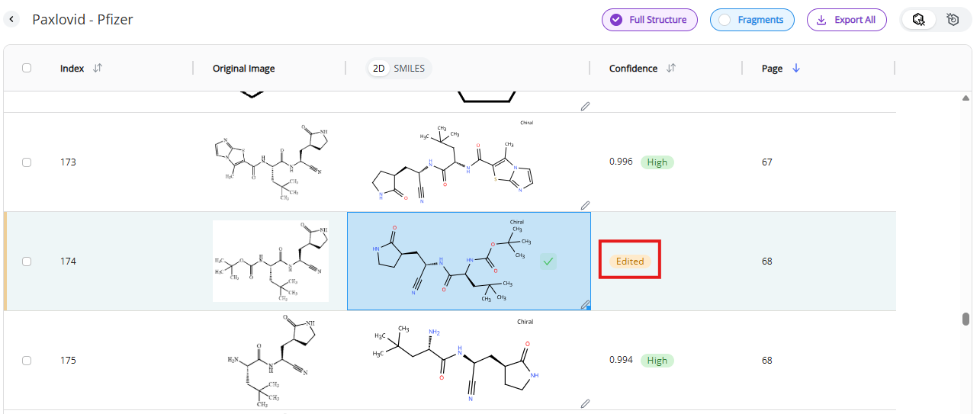Switch to the hexagon target tool
This screenshot has height=414, width=980.
(x=953, y=20)
